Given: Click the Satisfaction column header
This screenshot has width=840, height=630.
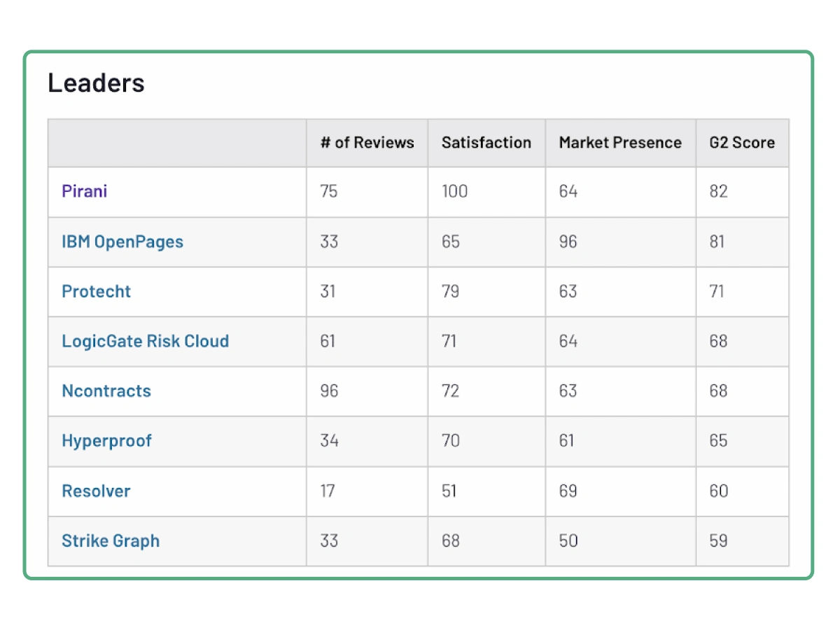Looking at the screenshot, I should (x=486, y=143).
